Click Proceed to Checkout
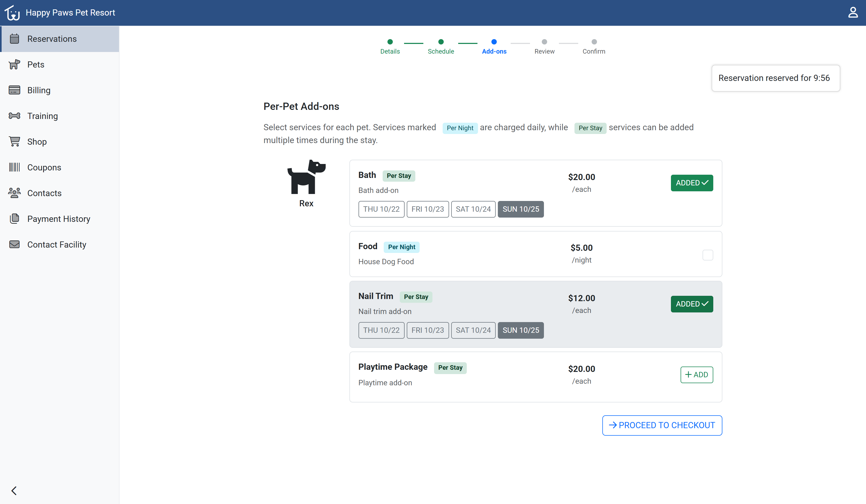 coord(662,425)
